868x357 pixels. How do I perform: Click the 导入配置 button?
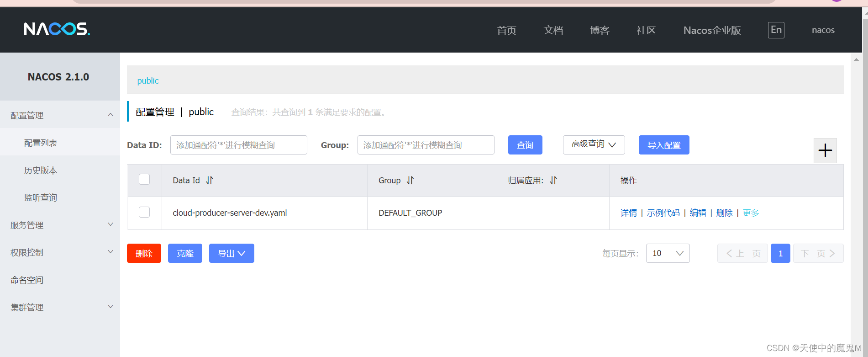(664, 145)
